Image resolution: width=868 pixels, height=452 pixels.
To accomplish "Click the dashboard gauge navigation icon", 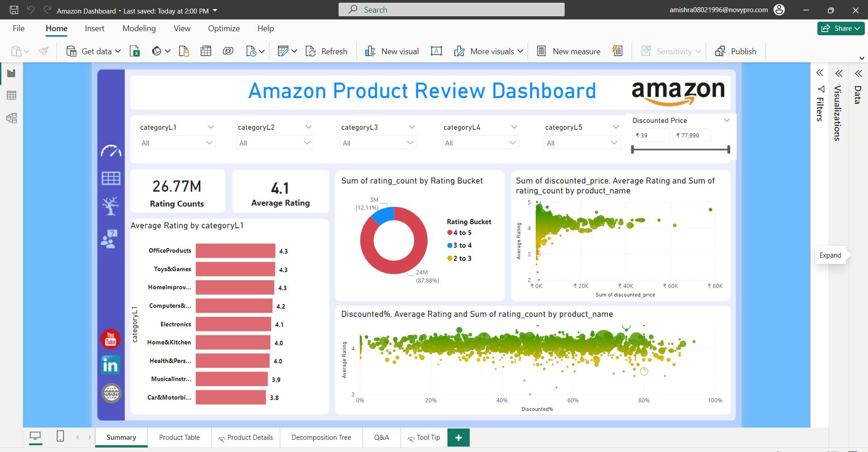I will (111, 151).
